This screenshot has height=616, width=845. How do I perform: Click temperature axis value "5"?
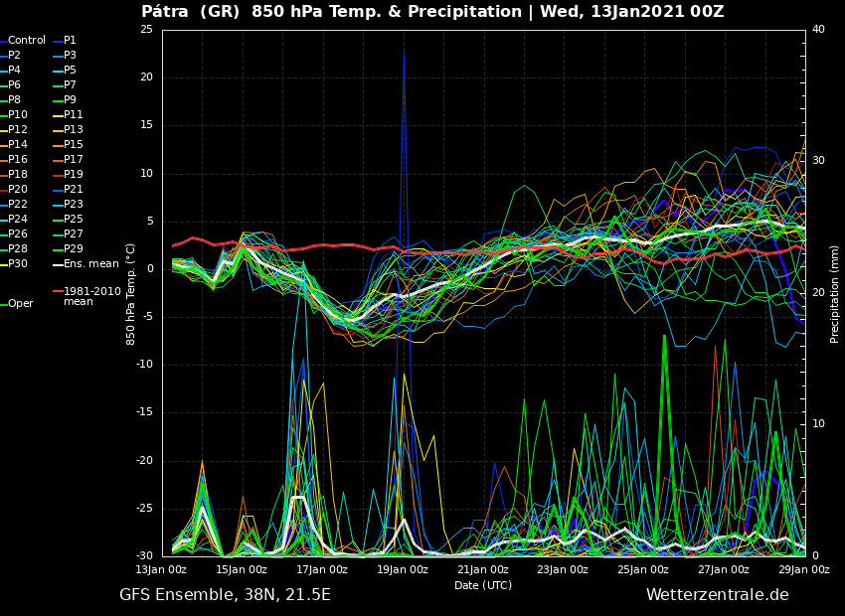[x=150, y=222]
